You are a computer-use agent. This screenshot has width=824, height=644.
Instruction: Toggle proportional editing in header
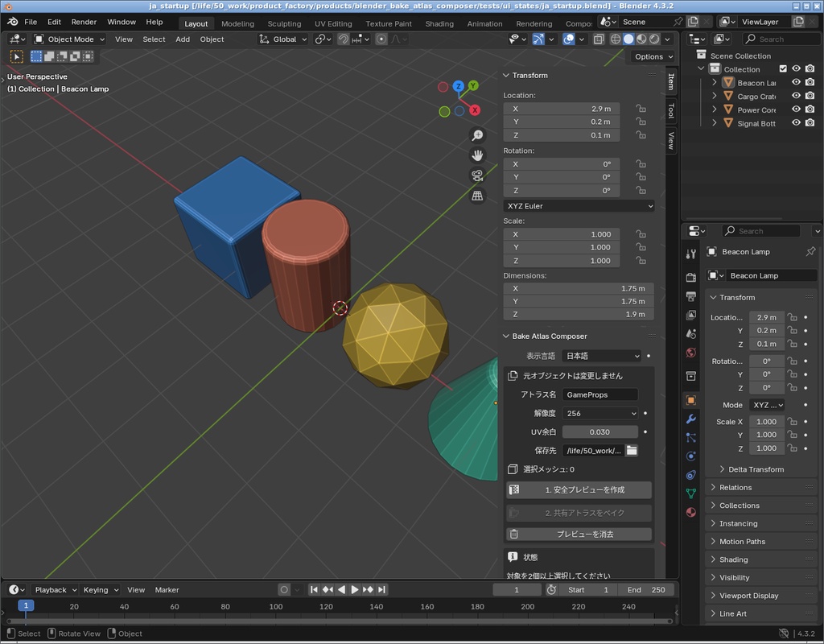click(381, 39)
